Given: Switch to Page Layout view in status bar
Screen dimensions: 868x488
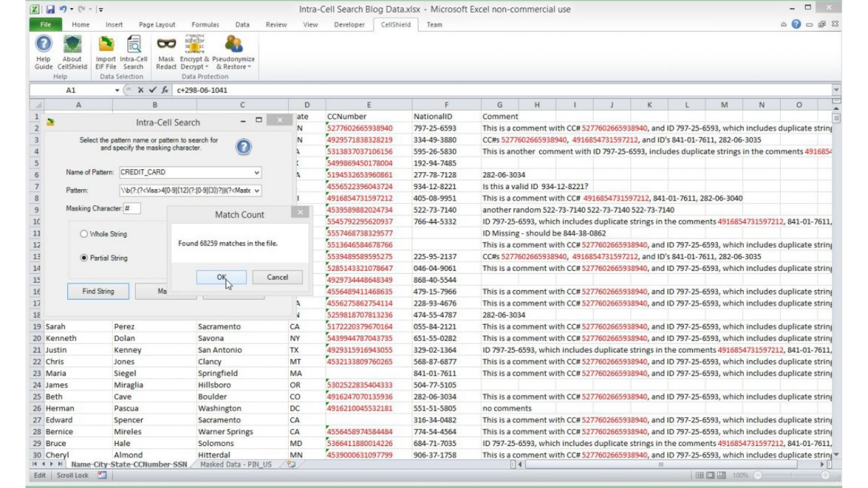Looking at the screenshot, I should click(711, 476).
